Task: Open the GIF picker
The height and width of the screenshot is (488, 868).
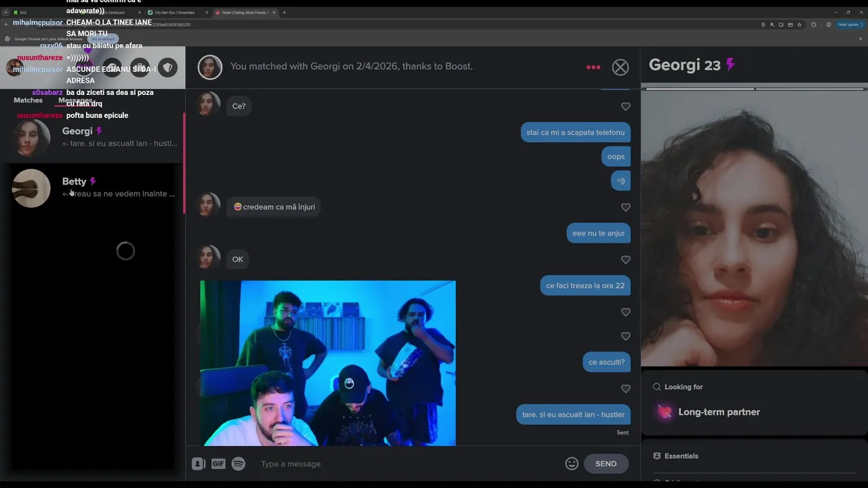Action: (x=218, y=464)
